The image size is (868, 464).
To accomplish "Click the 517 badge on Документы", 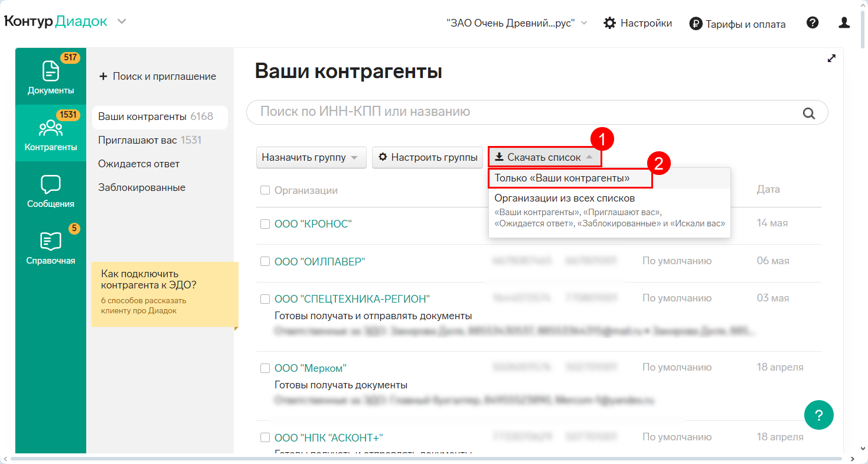I will [x=70, y=58].
